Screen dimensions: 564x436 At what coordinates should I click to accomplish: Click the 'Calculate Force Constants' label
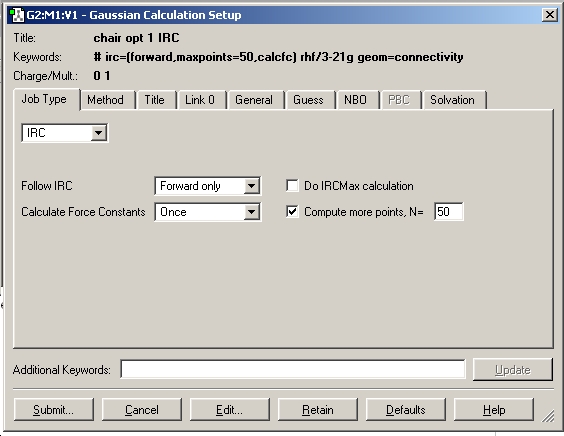83,212
